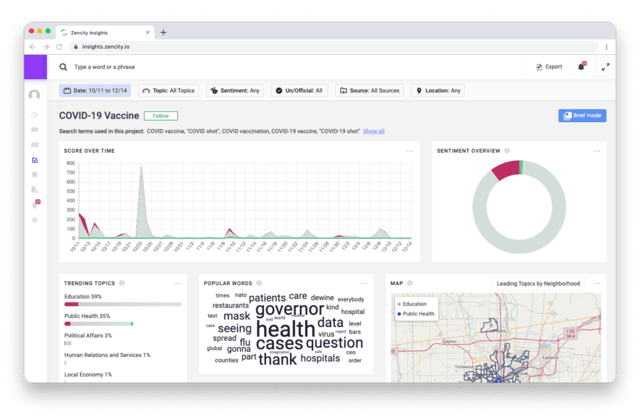The width and height of the screenshot is (640, 418).
Task: Open the Topic: All Topics filter
Action: coord(169,91)
